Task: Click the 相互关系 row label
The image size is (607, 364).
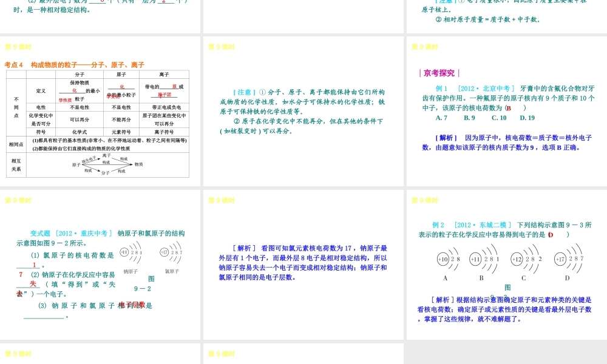Action: point(16,165)
